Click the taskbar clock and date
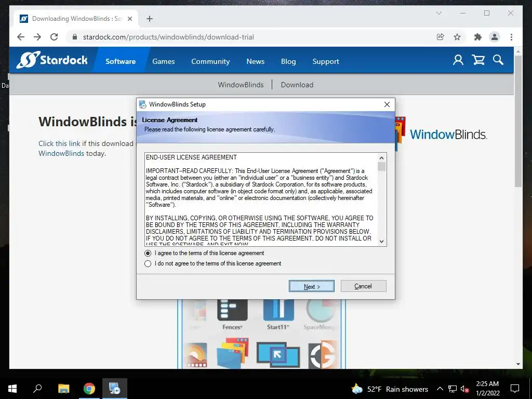The height and width of the screenshot is (399, 532). pyautogui.click(x=487, y=389)
